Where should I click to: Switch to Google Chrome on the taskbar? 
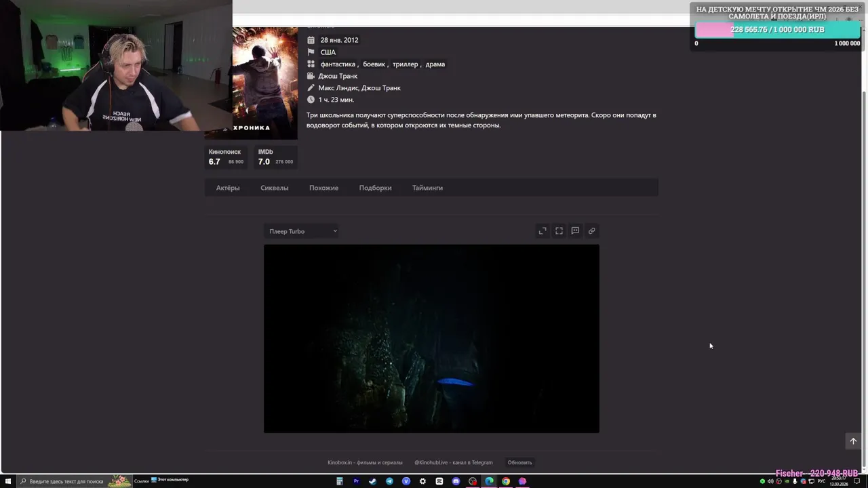(506, 481)
